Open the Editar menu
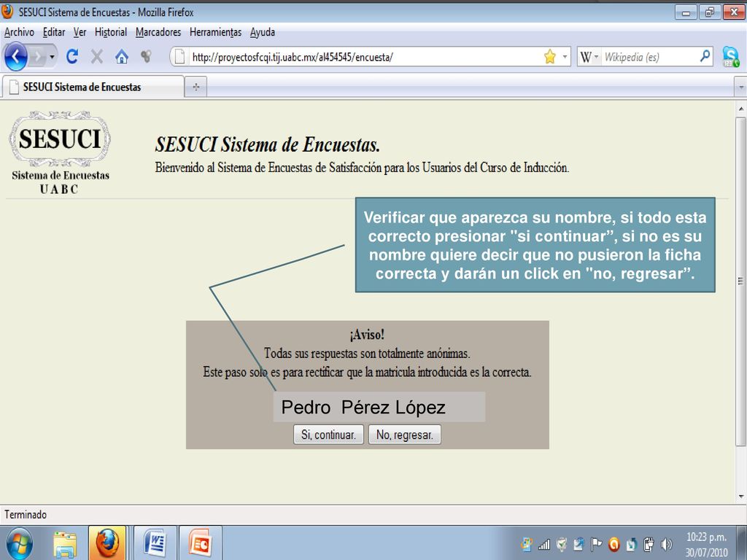The image size is (747, 560). tap(54, 32)
